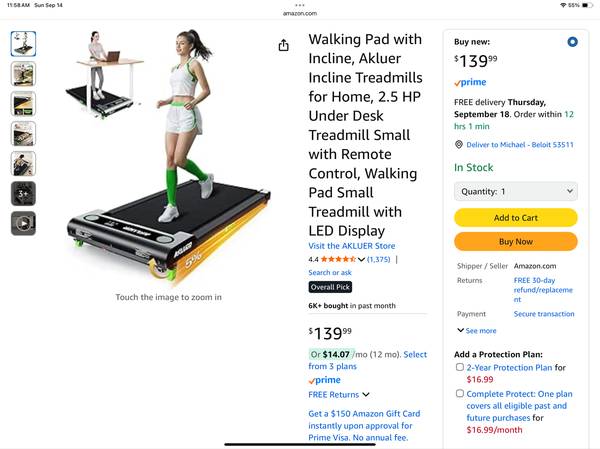Select the first treadmill thumbnail image
Viewport: 600px width, 449px height.
click(x=23, y=44)
